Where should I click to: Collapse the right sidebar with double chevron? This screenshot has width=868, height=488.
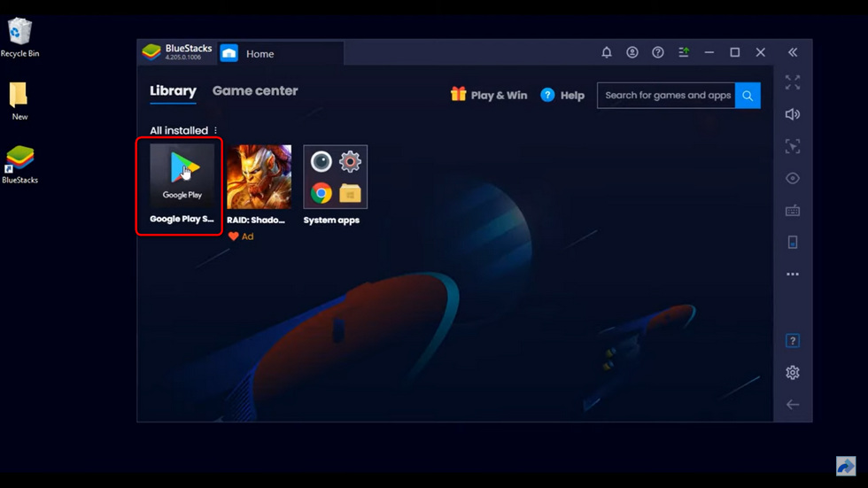click(793, 52)
